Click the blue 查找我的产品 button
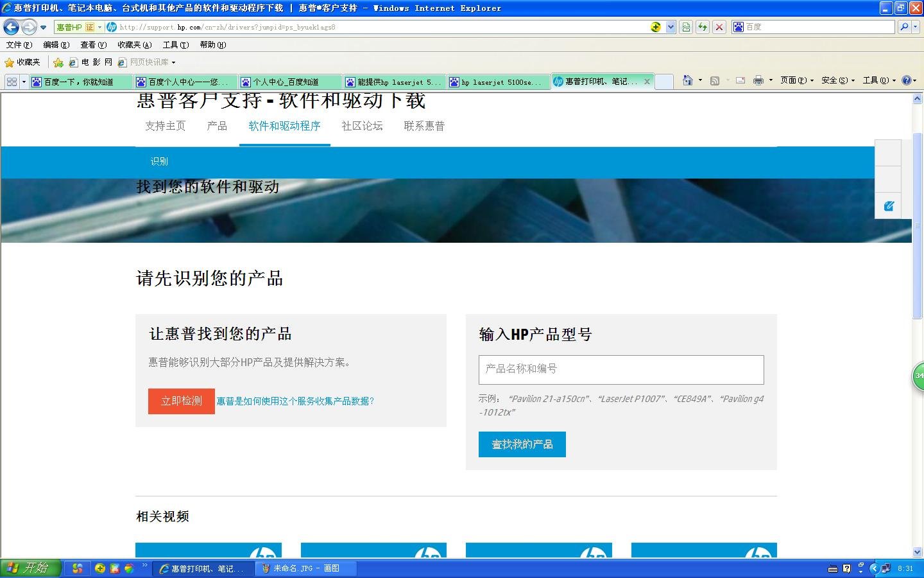This screenshot has height=578, width=924. tap(522, 444)
